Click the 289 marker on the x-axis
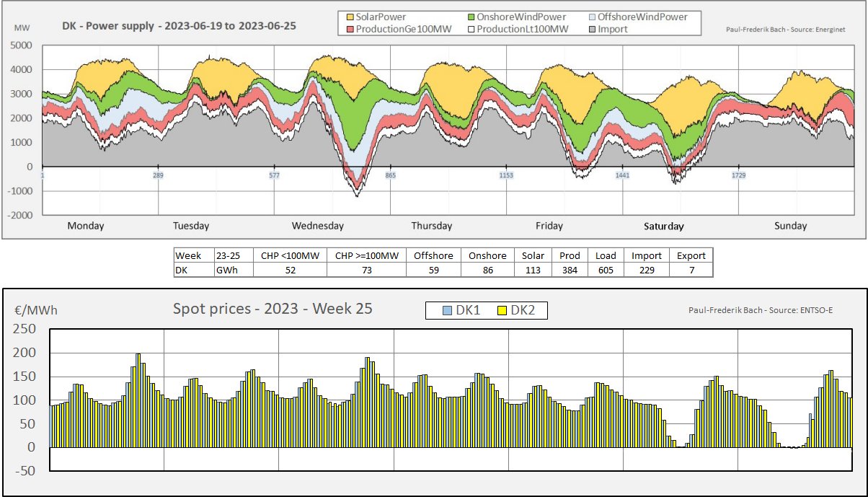The height and width of the screenshot is (497, 868). (158, 175)
